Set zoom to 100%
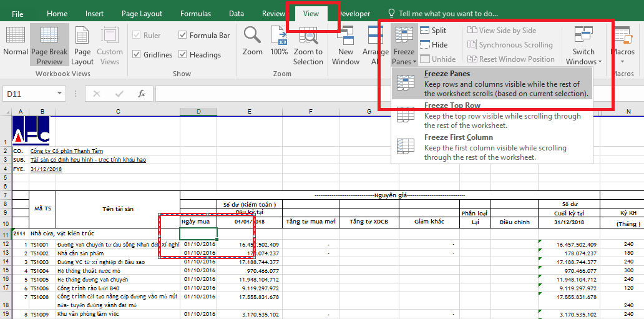Image resolution: width=644 pixels, height=319 pixels. (279, 42)
